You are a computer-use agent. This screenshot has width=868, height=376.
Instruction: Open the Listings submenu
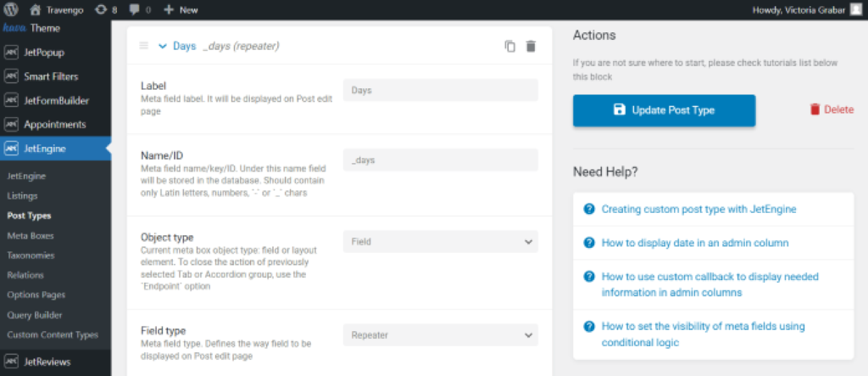pos(22,196)
